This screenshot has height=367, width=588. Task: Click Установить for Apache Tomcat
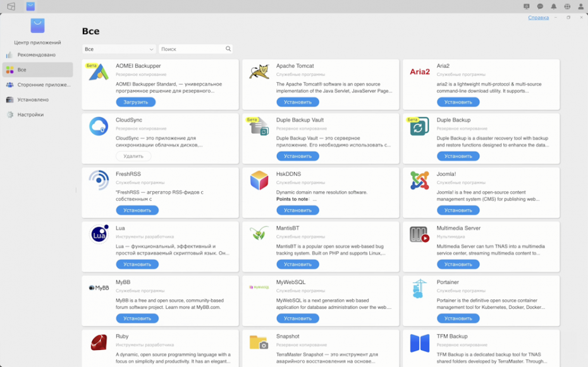click(x=298, y=102)
